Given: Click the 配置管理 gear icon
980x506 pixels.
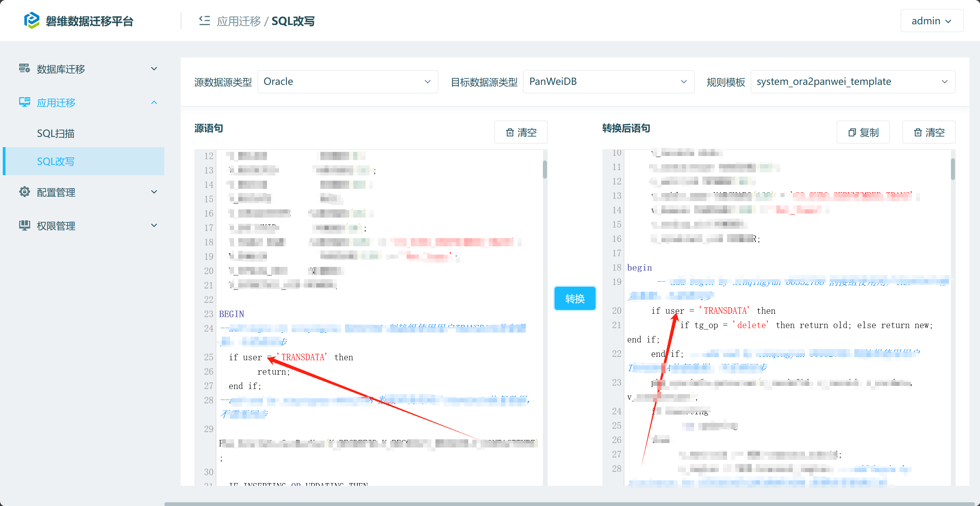Looking at the screenshot, I should 24,192.
